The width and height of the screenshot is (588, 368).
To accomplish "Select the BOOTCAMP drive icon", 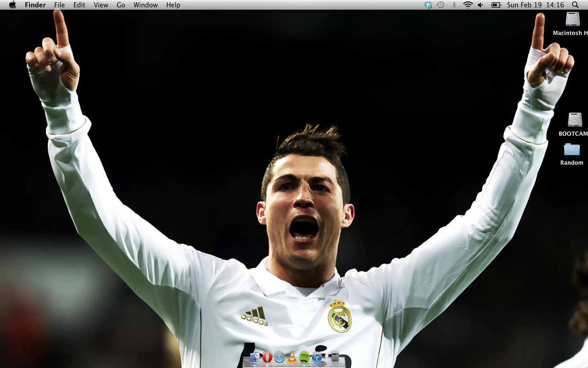I will [x=575, y=120].
